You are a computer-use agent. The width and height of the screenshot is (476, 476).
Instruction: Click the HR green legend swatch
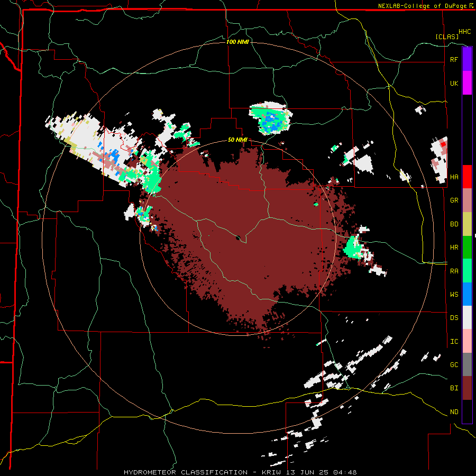pos(467,247)
